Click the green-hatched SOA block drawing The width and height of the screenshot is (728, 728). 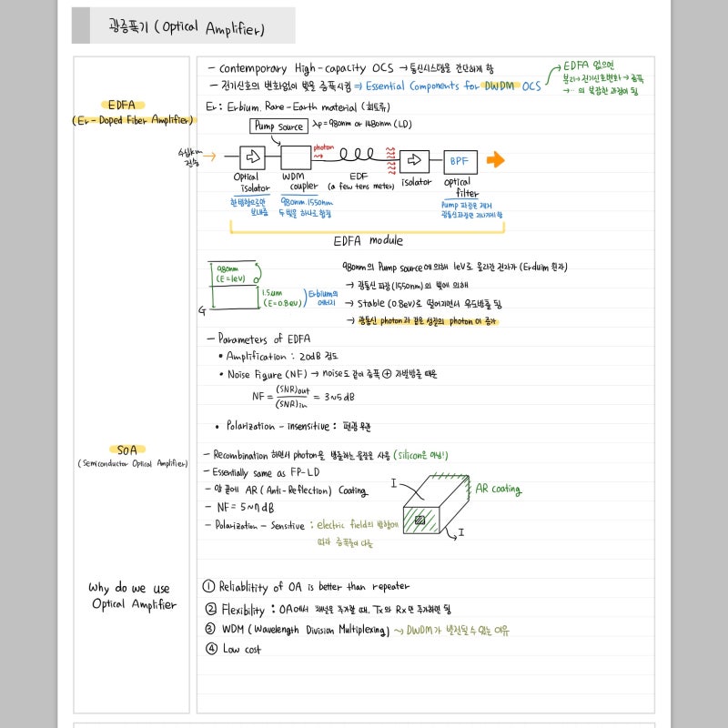(436, 504)
